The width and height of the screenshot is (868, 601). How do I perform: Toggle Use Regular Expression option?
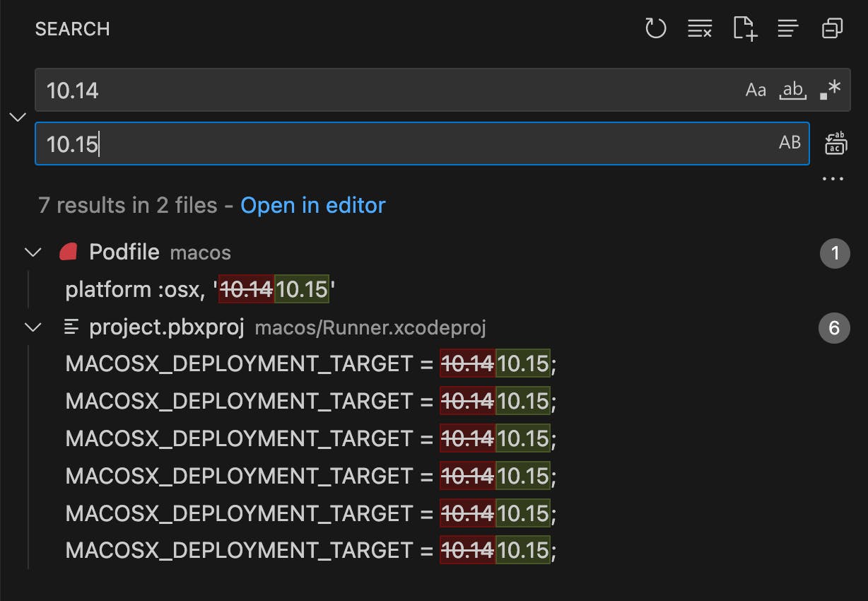[831, 90]
